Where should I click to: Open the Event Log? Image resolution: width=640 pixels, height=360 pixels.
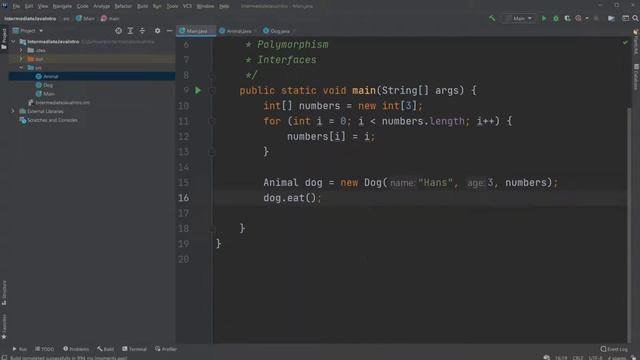(614, 349)
